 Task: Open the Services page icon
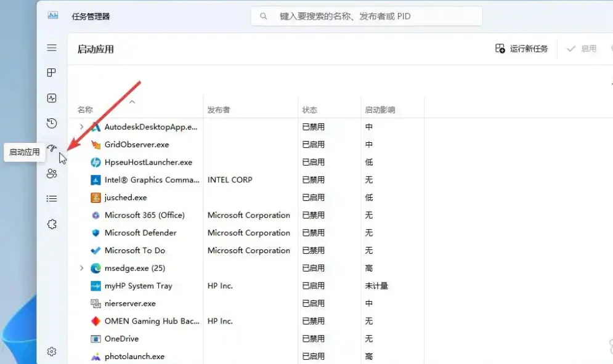[52, 224]
